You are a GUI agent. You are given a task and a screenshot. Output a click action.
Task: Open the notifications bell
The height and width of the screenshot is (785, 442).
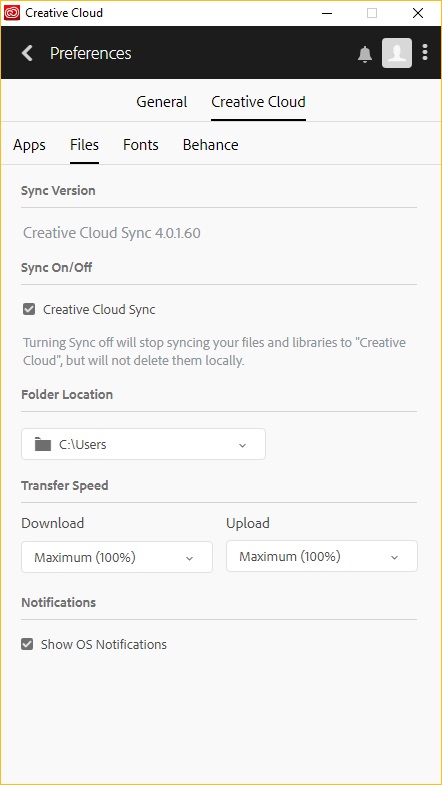click(365, 54)
